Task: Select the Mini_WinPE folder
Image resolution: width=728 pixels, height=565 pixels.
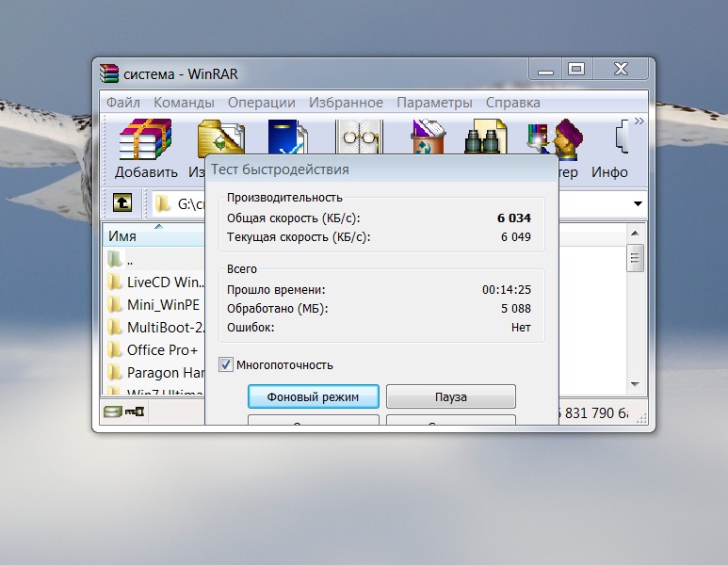Action: click(154, 304)
